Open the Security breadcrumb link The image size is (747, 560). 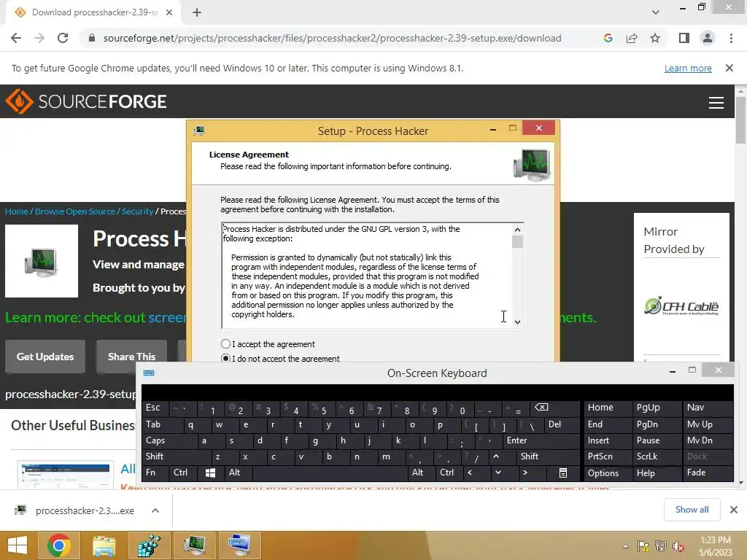[137, 211]
